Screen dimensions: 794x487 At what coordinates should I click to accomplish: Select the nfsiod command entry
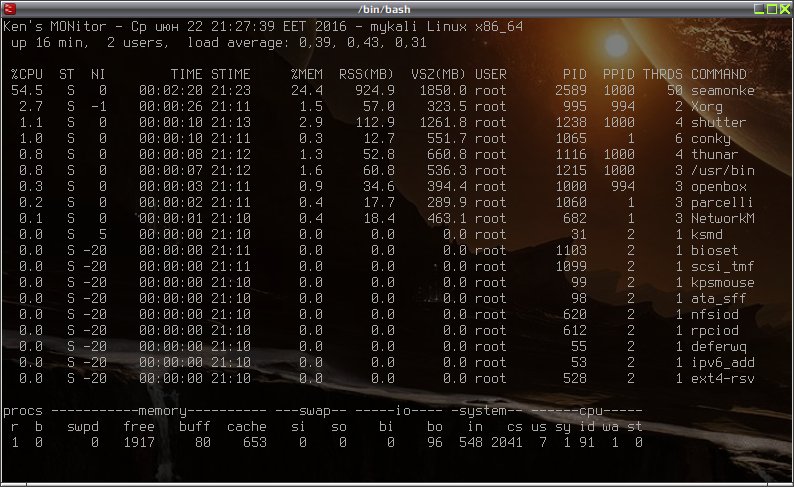pos(714,315)
